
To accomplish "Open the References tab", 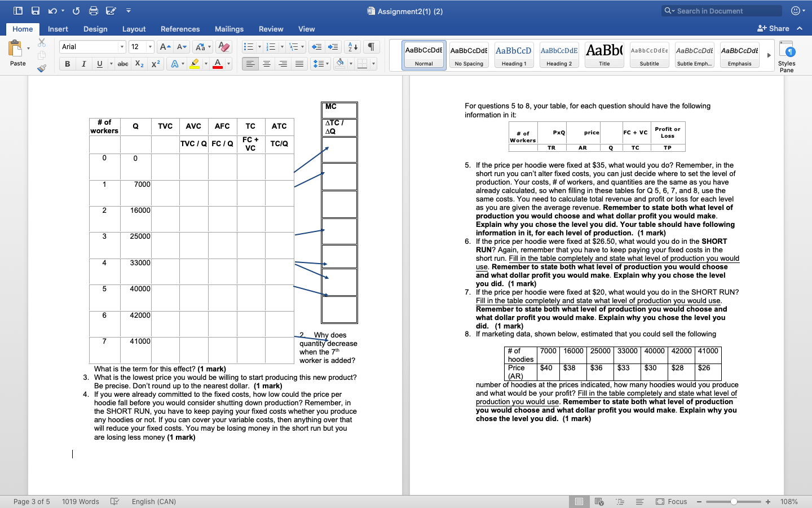I will [180, 29].
